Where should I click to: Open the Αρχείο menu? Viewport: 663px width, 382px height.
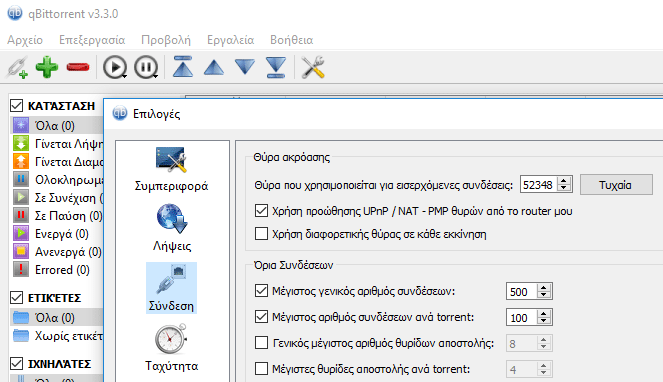(25, 40)
